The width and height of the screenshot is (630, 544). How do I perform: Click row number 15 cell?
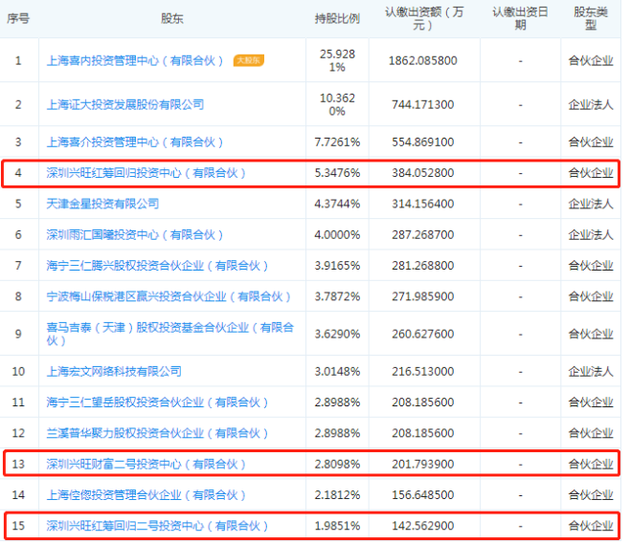click(18, 526)
